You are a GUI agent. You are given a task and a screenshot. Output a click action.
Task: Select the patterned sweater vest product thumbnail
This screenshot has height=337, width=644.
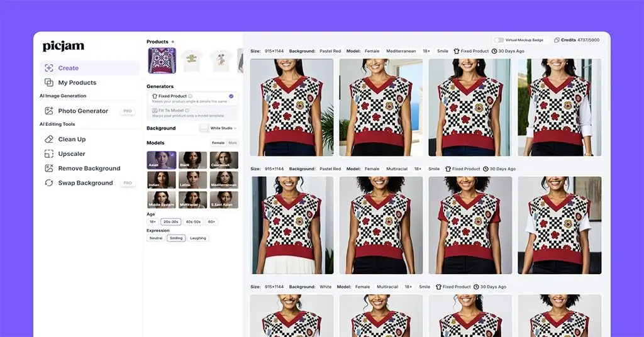click(x=162, y=61)
